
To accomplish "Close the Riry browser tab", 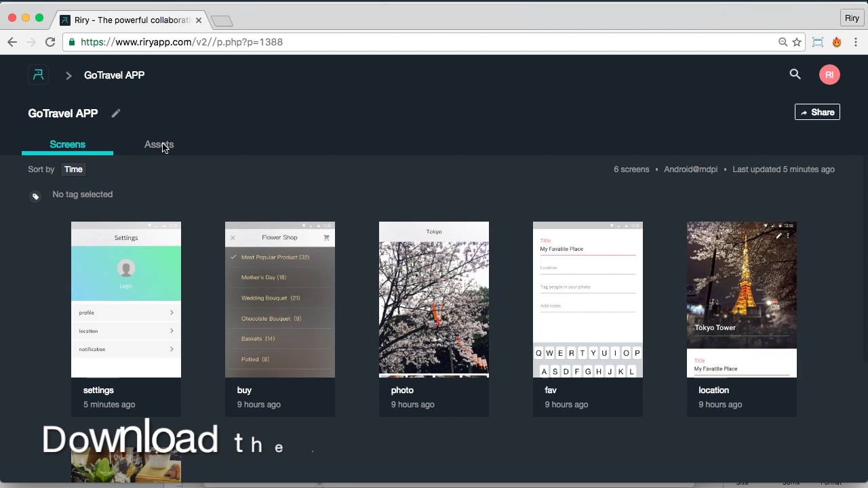I will pyautogui.click(x=199, y=20).
